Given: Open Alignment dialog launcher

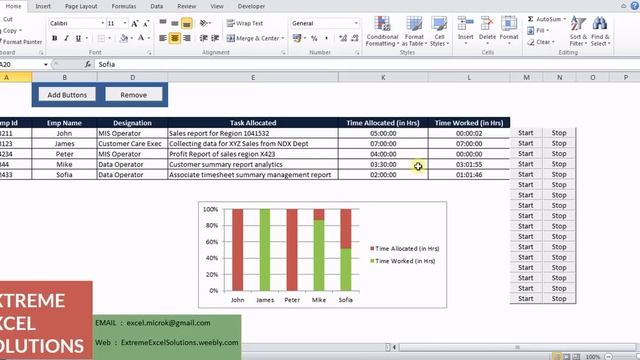Looking at the screenshot, I should point(283,53).
